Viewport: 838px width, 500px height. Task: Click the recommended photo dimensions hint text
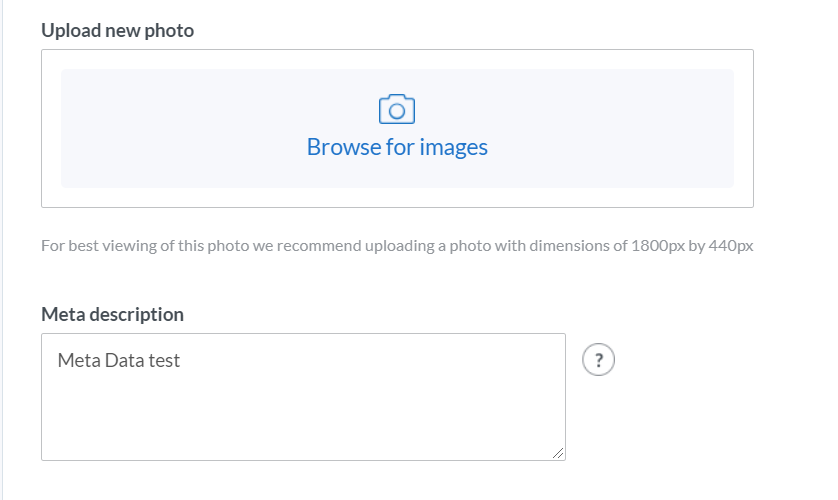pyautogui.click(x=397, y=246)
